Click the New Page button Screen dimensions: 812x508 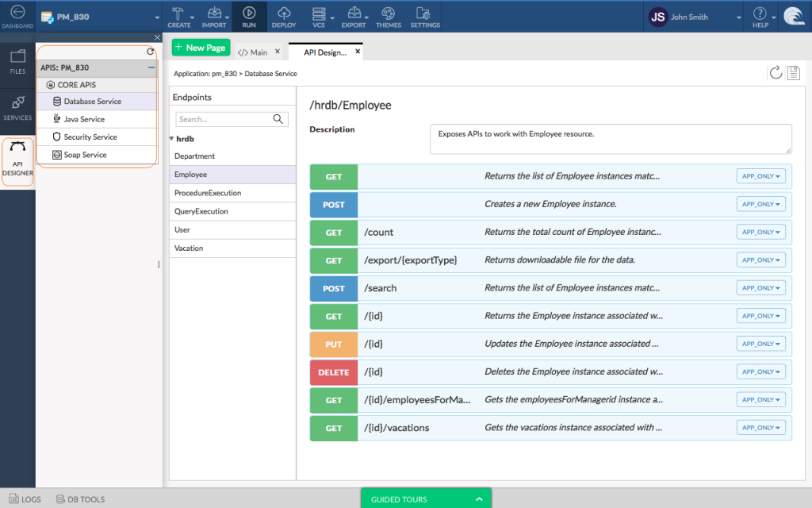[201, 48]
